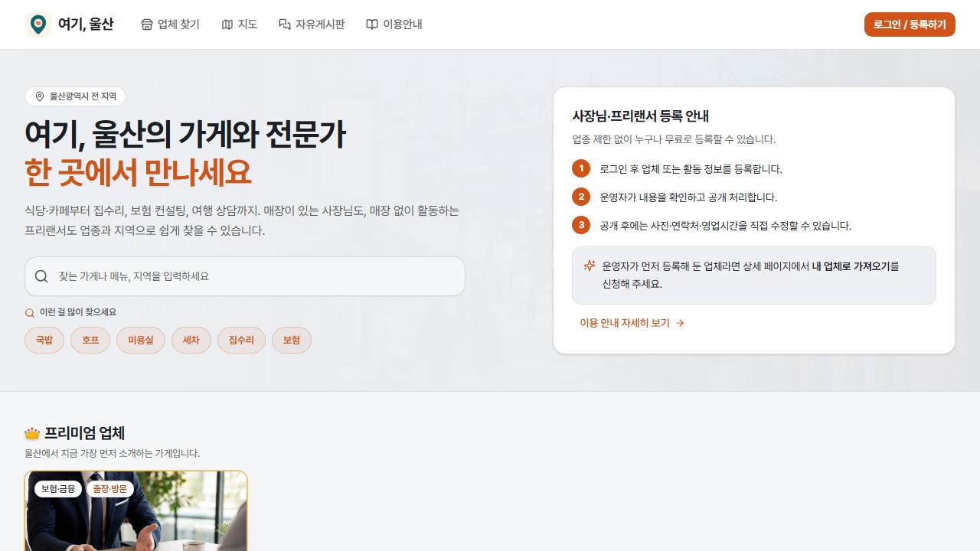This screenshot has height=551, width=980.
Task: Click the magnifier icon in the search box
Action: (x=42, y=276)
